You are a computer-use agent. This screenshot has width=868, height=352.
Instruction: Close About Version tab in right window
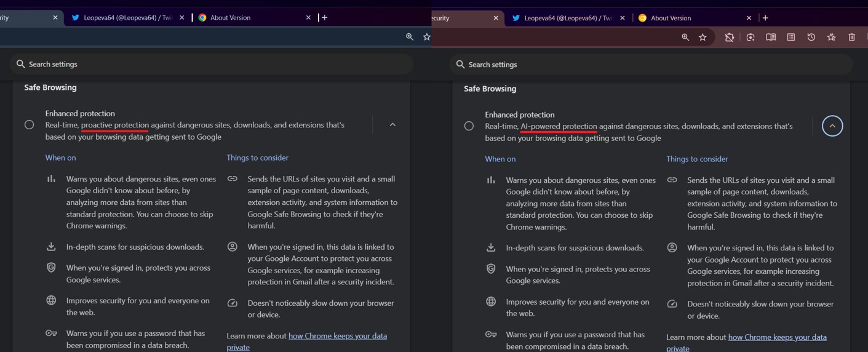click(x=749, y=18)
